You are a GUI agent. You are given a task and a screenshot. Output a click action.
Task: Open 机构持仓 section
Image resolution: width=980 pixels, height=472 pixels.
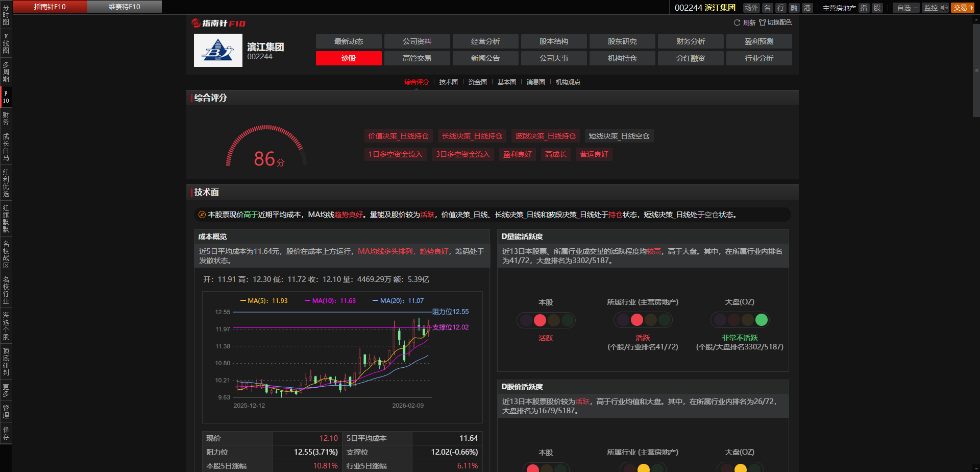pyautogui.click(x=622, y=58)
